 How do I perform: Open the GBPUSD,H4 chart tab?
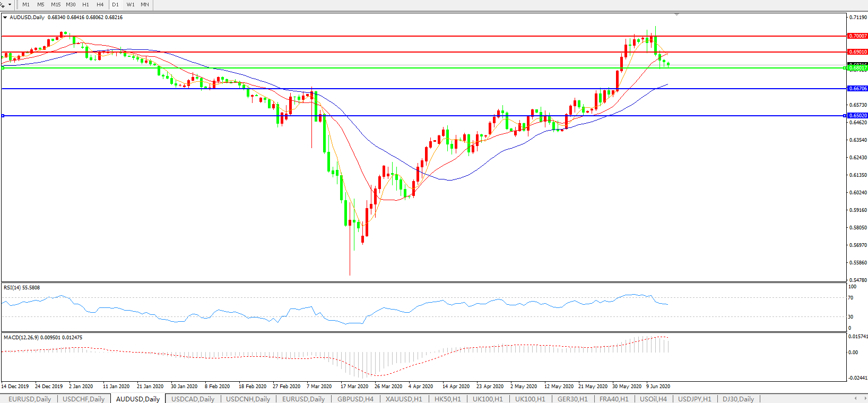(x=355, y=399)
